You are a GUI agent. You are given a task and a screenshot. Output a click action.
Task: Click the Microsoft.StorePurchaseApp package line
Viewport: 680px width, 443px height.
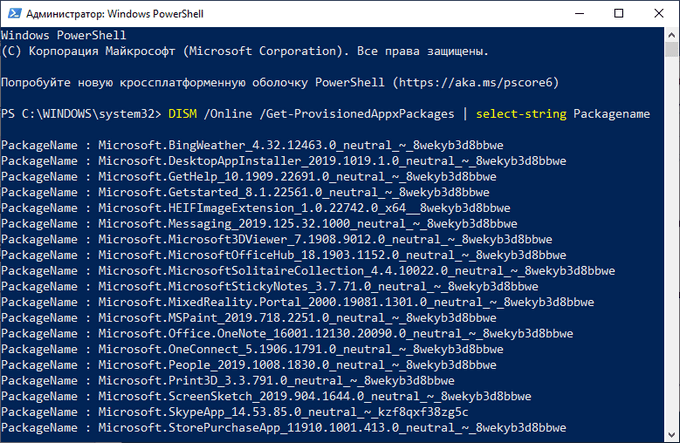pos(284,428)
